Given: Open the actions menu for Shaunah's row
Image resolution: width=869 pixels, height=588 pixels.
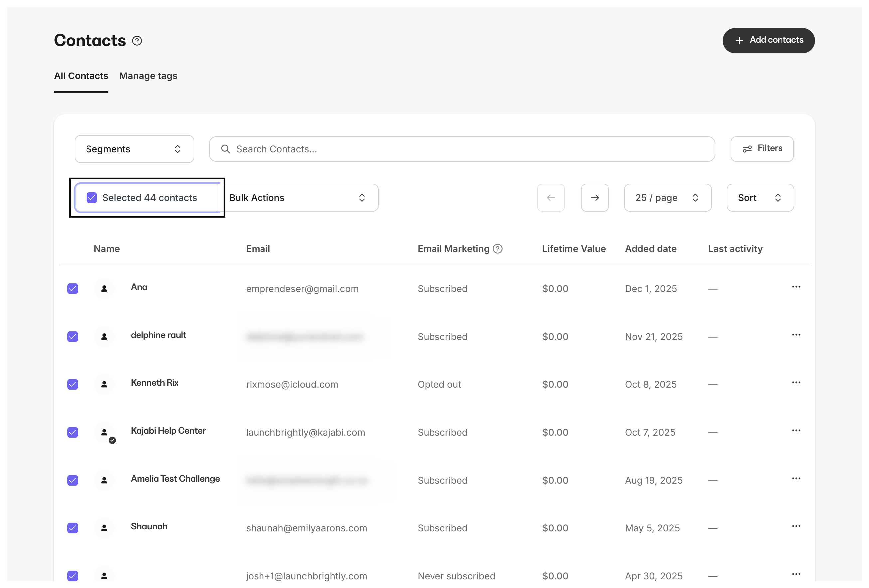Looking at the screenshot, I should 796,526.
